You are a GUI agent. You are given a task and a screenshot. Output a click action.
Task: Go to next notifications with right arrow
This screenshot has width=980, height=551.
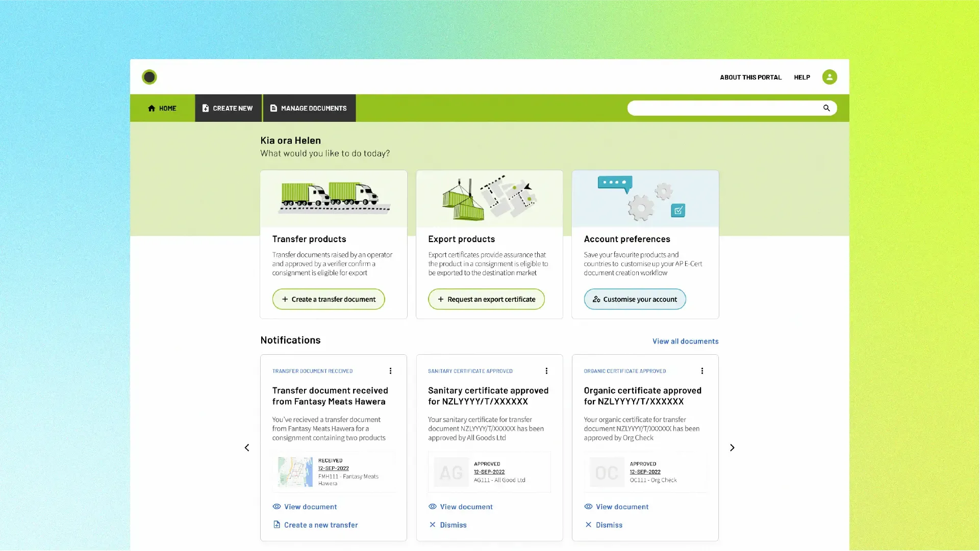coord(732,448)
